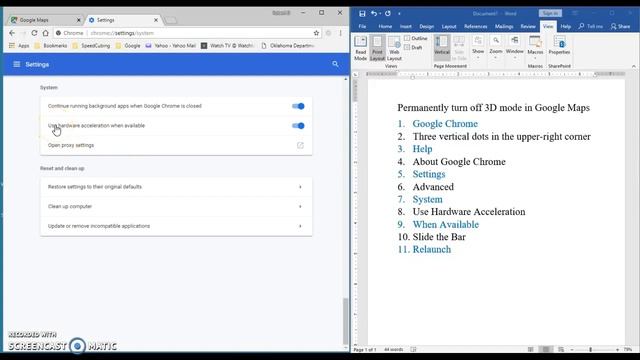Screen dimensions: 640x360
Task: Open the SpeedCubing bookmark folder
Action: tap(91, 46)
